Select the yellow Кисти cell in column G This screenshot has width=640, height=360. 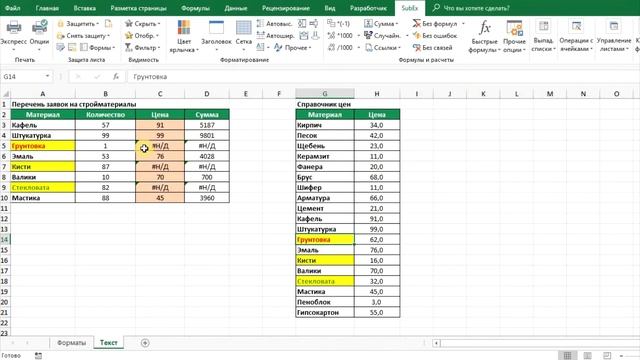click(x=325, y=260)
